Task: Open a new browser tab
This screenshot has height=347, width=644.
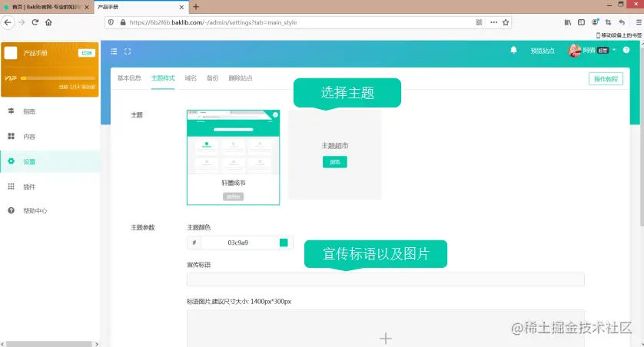Action: (196, 7)
